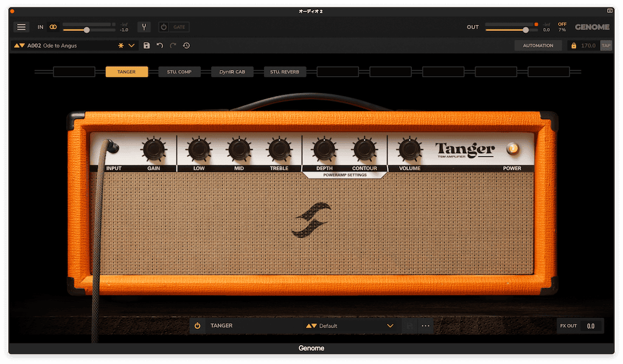Save the current preset with disk icon
Screen dimensions: 623x364
(x=147, y=46)
